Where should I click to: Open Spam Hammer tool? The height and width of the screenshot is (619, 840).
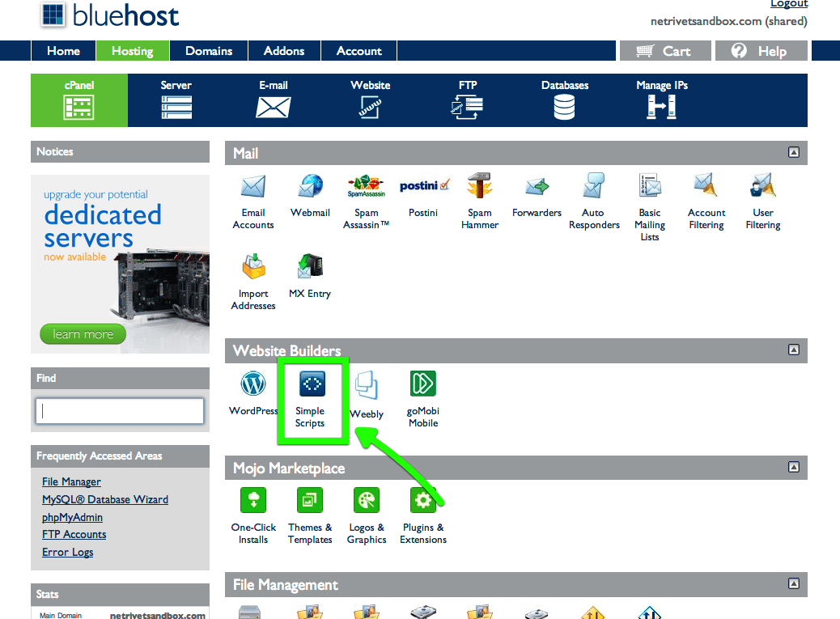479,201
